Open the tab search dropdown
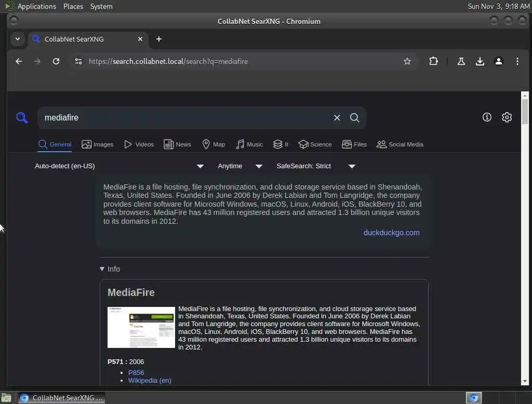The width and height of the screenshot is (532, 404). click(x=18, y=39)
